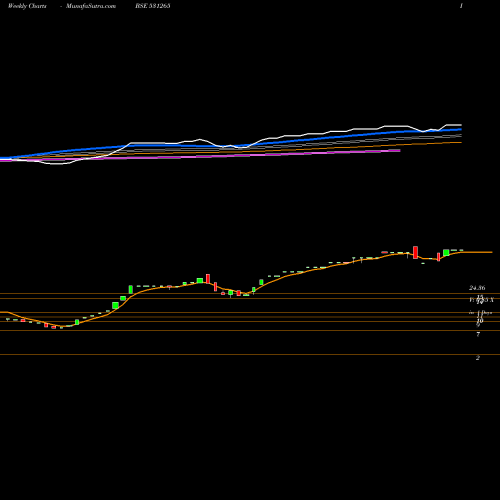
Task: Click the "24.36" price label
Action: coord(477,287)
